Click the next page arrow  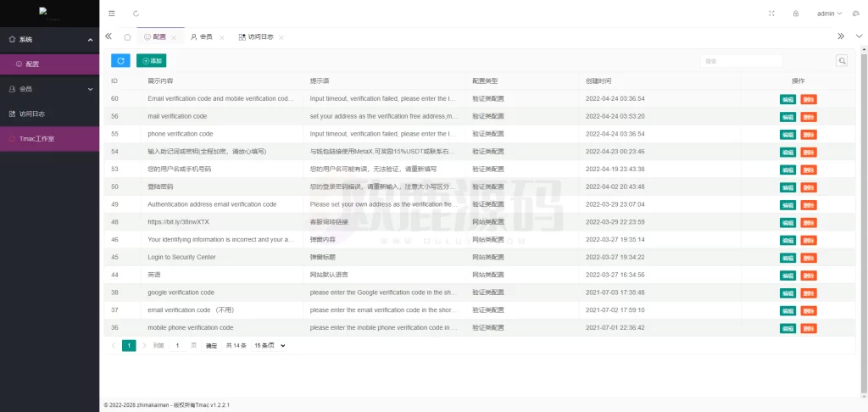click(144, 346)
